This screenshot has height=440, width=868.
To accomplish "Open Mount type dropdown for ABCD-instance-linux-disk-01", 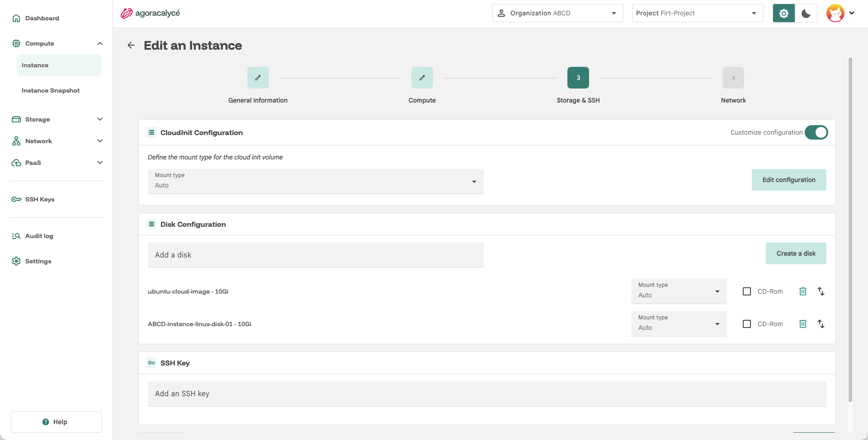I will (x=679, y=324).
